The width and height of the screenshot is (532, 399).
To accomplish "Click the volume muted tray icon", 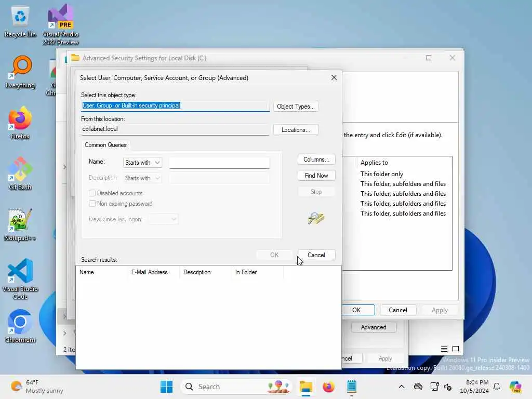I will [x=448, y=387].
